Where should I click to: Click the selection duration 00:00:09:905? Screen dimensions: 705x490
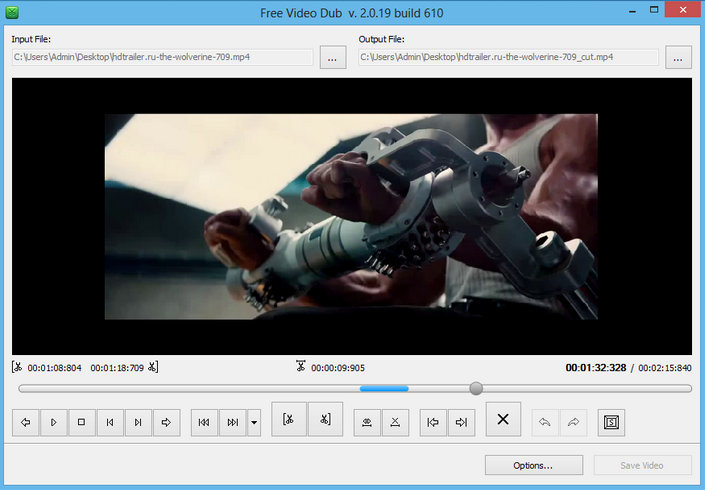pos(338,368)
